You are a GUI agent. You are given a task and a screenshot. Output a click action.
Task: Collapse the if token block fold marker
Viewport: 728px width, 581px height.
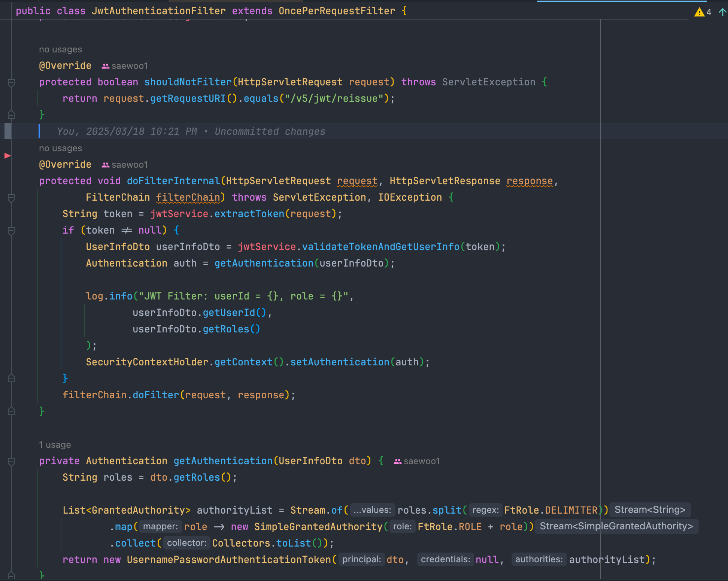11,231
